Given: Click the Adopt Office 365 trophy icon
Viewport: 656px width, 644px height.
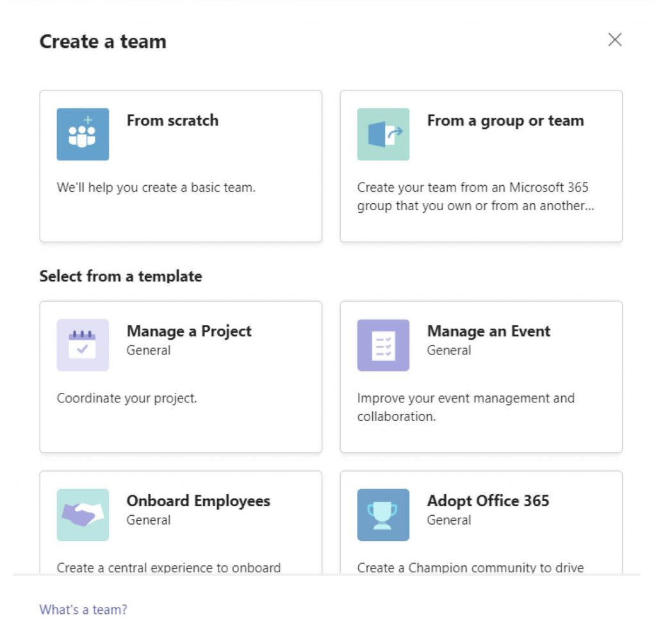Looking at the screenshot, I should 382,514.
